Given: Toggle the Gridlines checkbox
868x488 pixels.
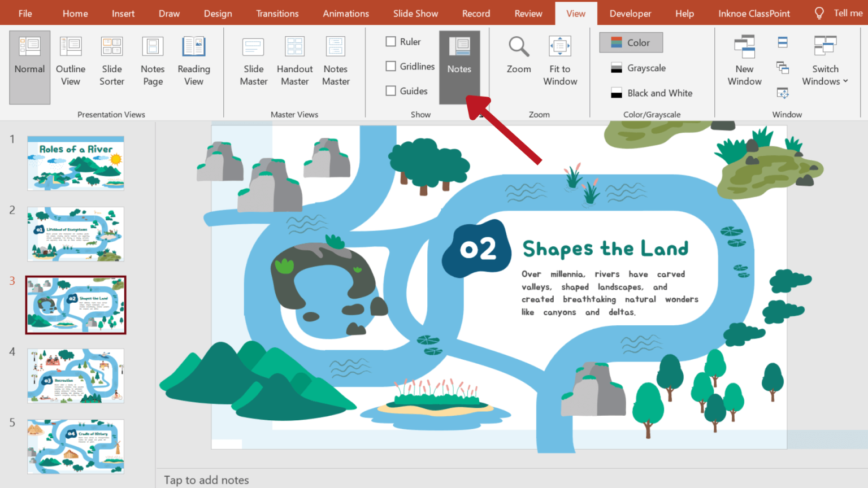Looking at the screenshot, I should pyautogui.click(x=390, y=66).
